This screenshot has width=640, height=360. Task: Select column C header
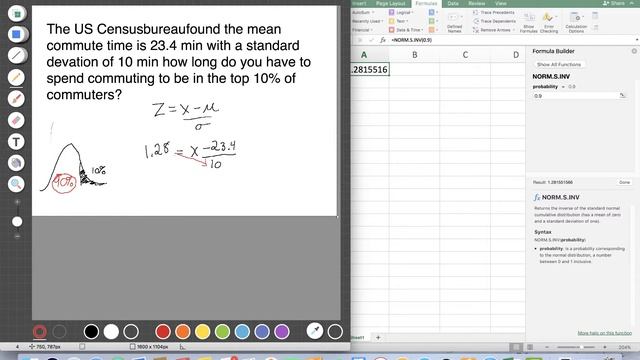465,55
